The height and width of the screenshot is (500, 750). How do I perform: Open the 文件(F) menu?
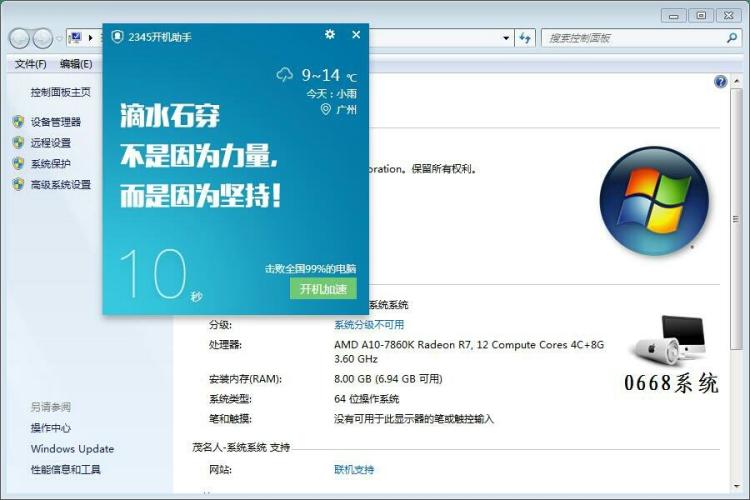click(x=30, y=64)
